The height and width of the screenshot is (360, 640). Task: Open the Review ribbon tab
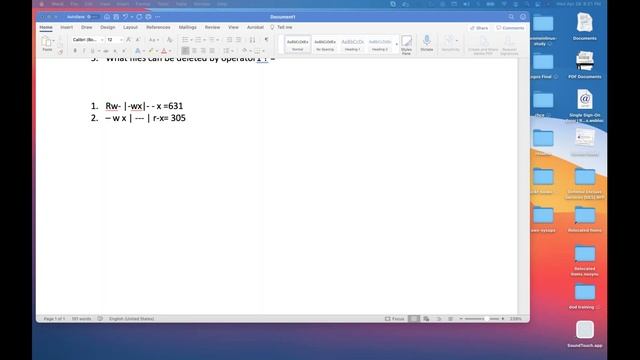[212, 27]
